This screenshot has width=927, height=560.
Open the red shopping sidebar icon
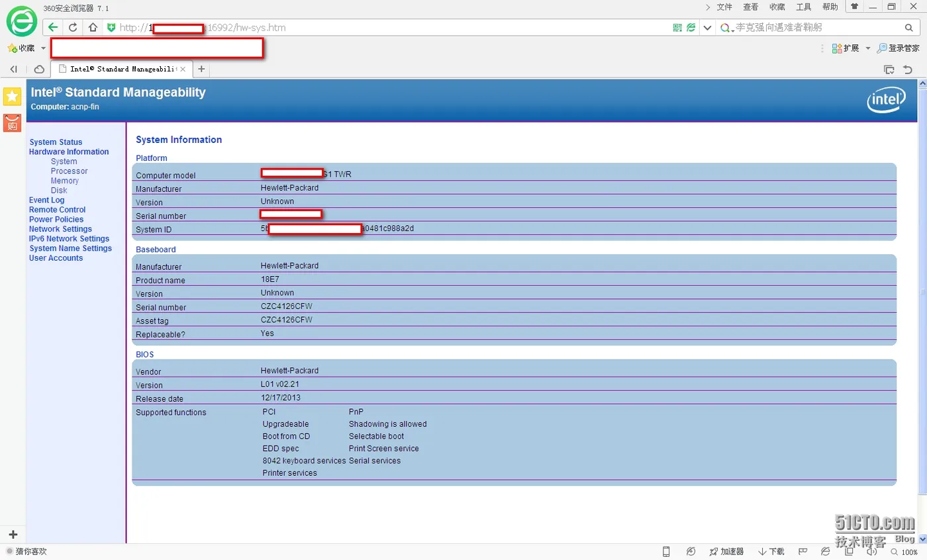point(13,122)
